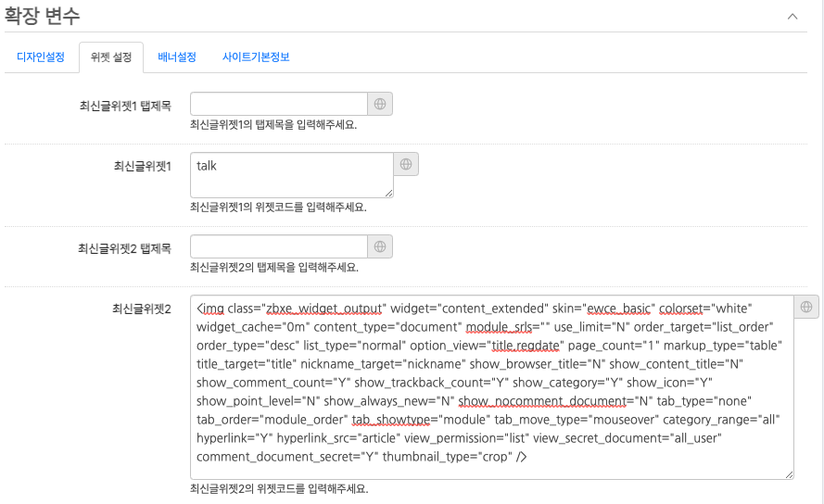Click help text 최신글위젯2의 위젯코드를 입력해주세요.
Image resolution: width=824 pixels, height=504 pixels.
[279, 489]
